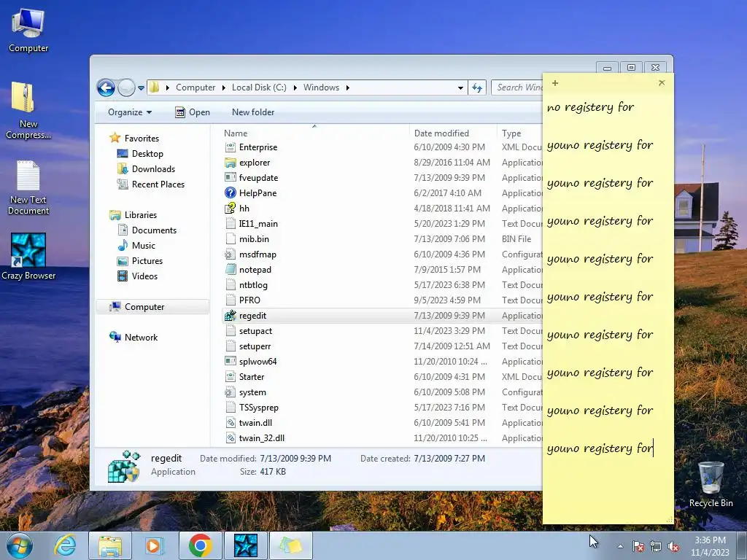This screenshot has width=747, height=560.
Task: Select the file named splwow64
Action: click(x=258, y=362)
